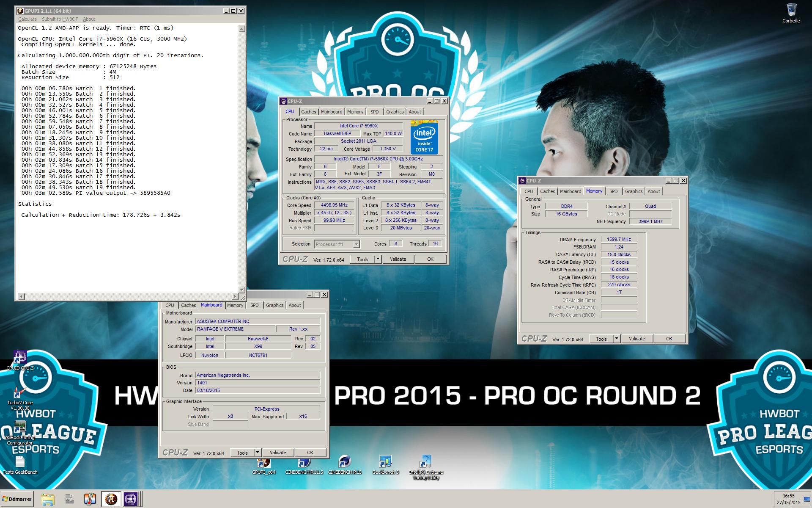812x508 pixels.
Task: Click the Core Voltage value 1.350 V
Action: point(387,149)
